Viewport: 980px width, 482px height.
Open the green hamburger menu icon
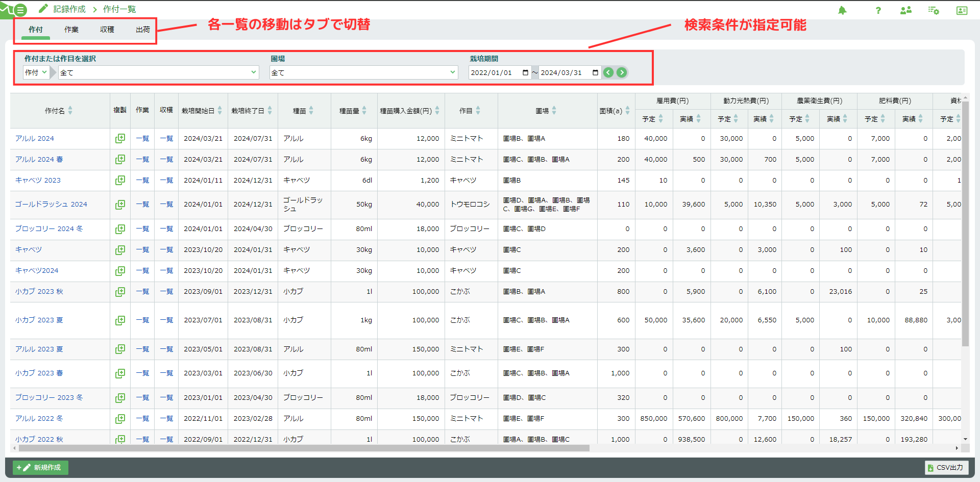pos(20,10)
